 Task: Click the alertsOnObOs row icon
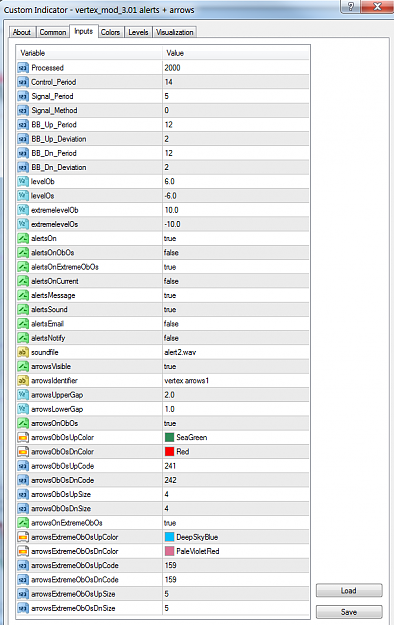tap(23, 253)
